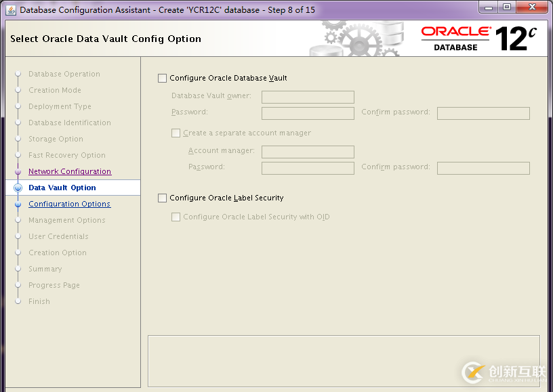
Task: Click the Network Configuration step bullet
Action: pyautogui.click(x=18, y=171)
